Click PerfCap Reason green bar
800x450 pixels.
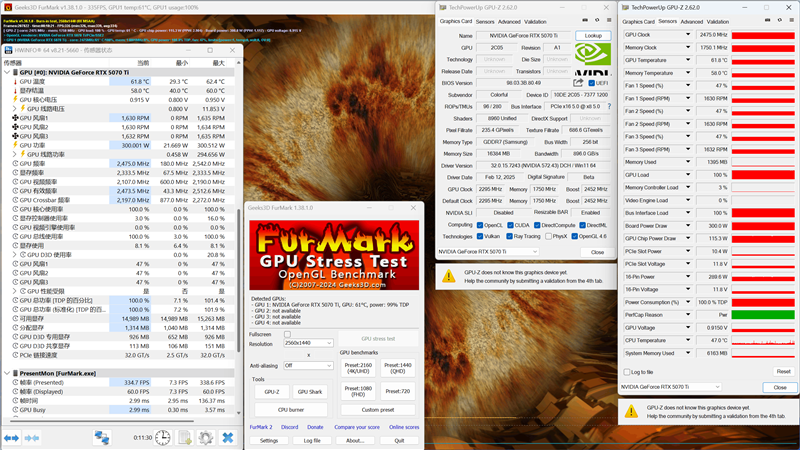coord(763,315)
